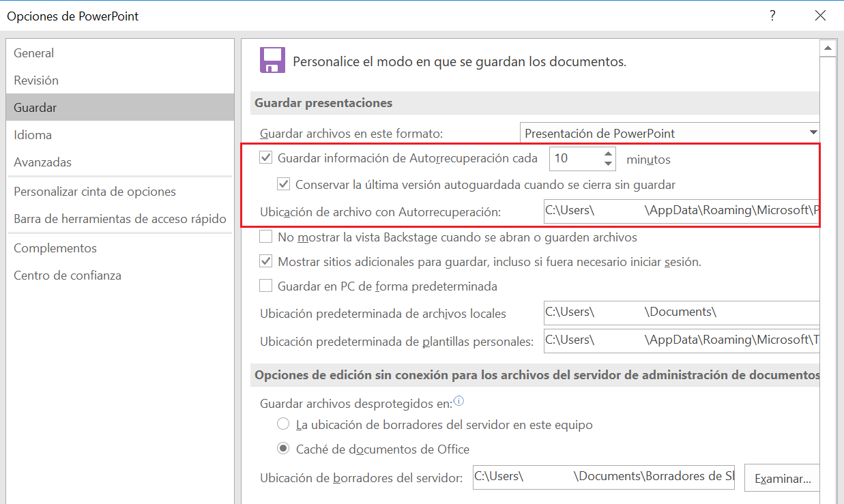Click the Ubicación de archivo con Autorrecuperación label
844x504 pixels.
381,212
